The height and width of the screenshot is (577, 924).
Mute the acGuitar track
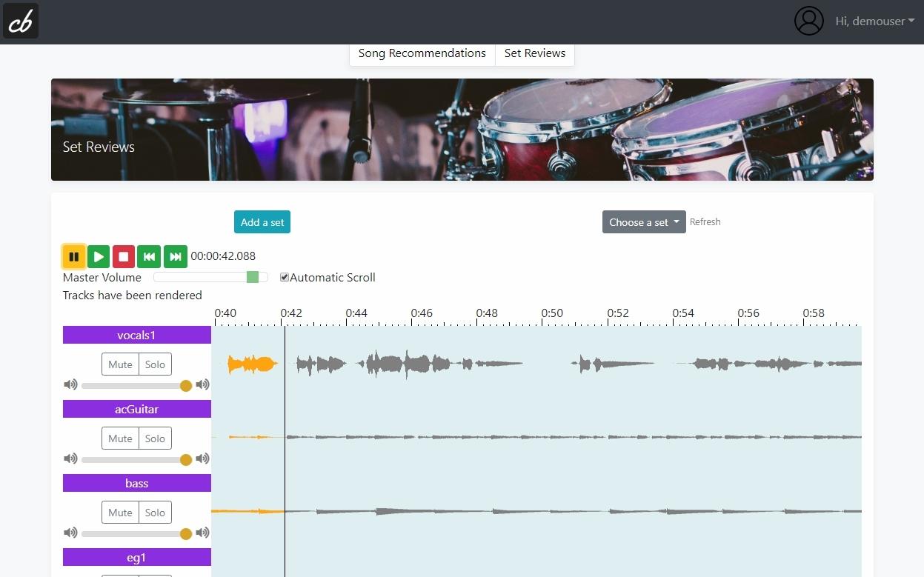click(120, 438)
